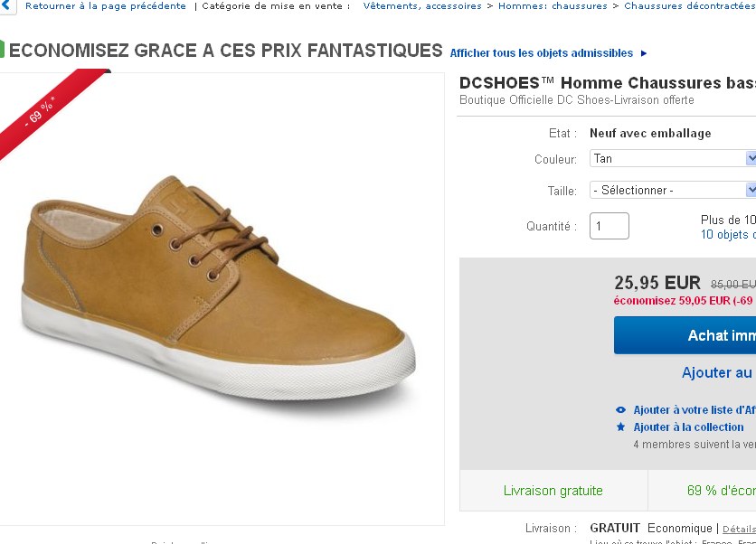Viewport: 756px width, 544px height.
Task: Open 'Chaussures décontractées' breadcrumb link
Action: click(689, 5)
